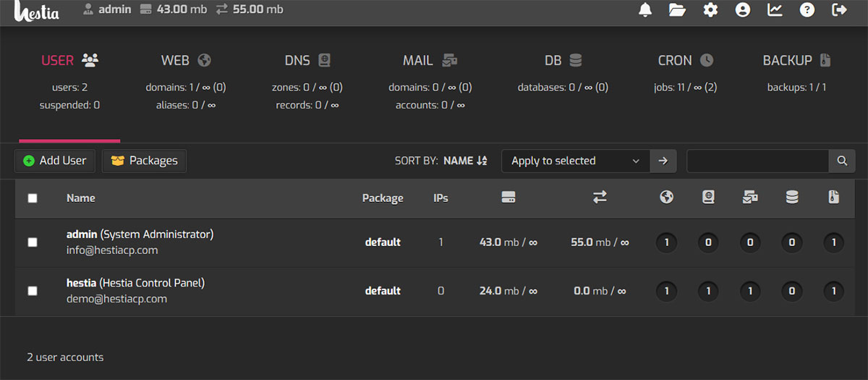Click the info@hestiacp.com email
Image resolution: width=868 pixels, height=380 pixels.
[x=112, y=250]
